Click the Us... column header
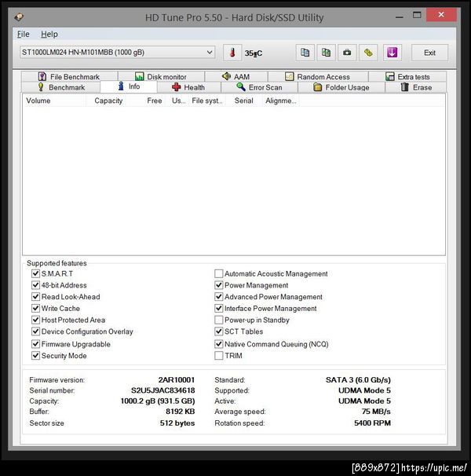The width and height of the screenshot is (471, 476). (x=177, y=101)
